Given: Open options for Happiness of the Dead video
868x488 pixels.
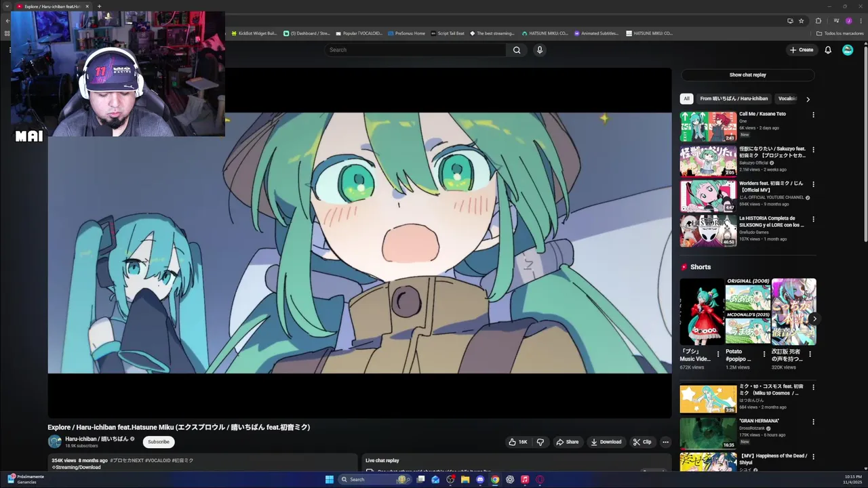Looking at the screenshot, I should click(813, 457).
